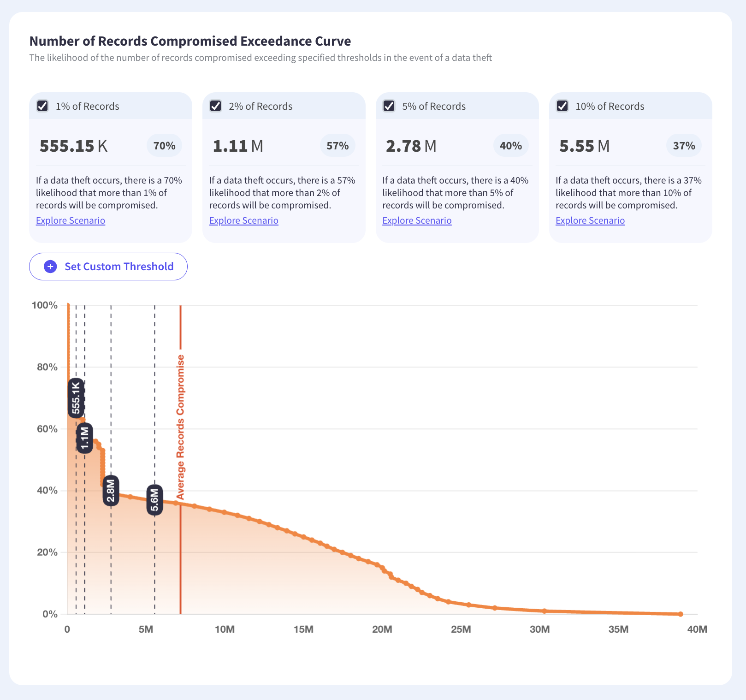
Task: Click the 70% likelihood badge
Action: [165, 146]
